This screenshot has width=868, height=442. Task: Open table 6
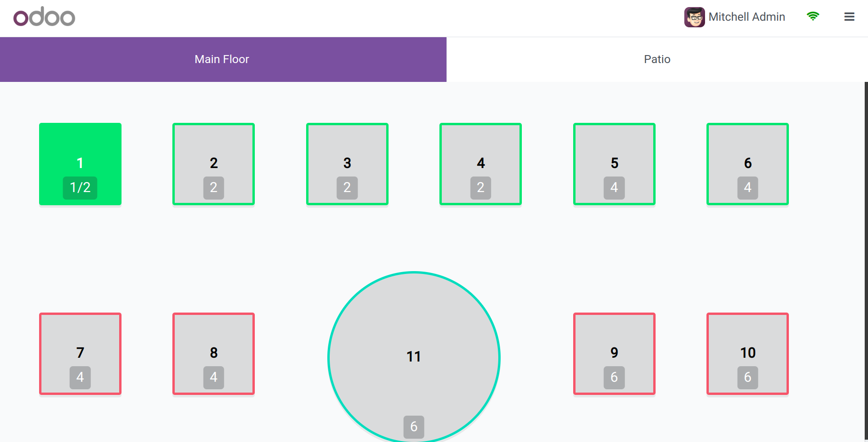pyautogui.click(x=747, y=164)
